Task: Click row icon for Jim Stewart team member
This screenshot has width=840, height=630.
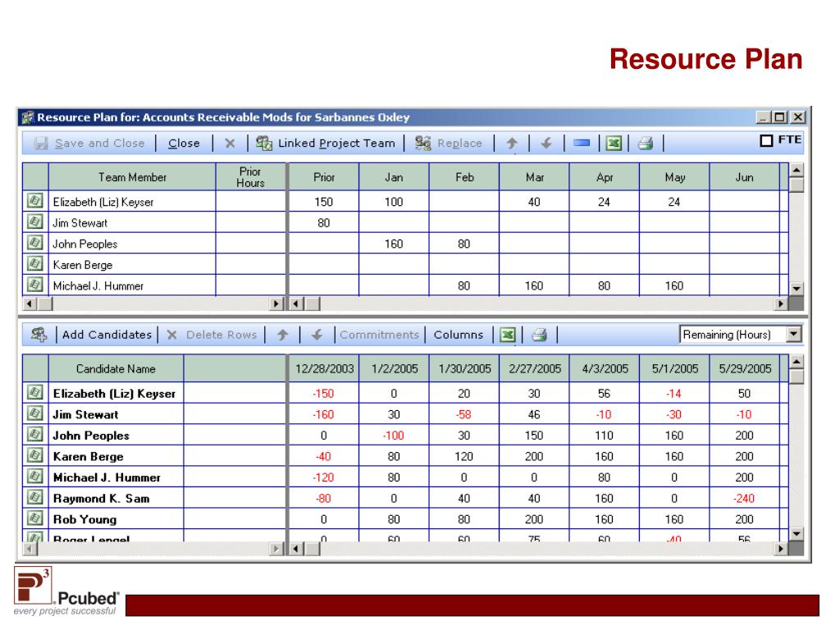Action: tap(34, 221)
